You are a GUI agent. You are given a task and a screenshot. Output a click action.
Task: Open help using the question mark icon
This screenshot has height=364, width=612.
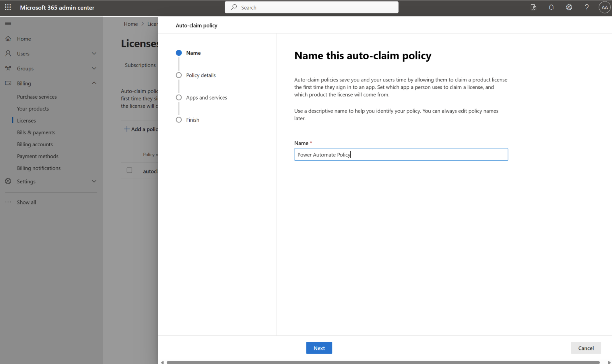tap(587, 7)
